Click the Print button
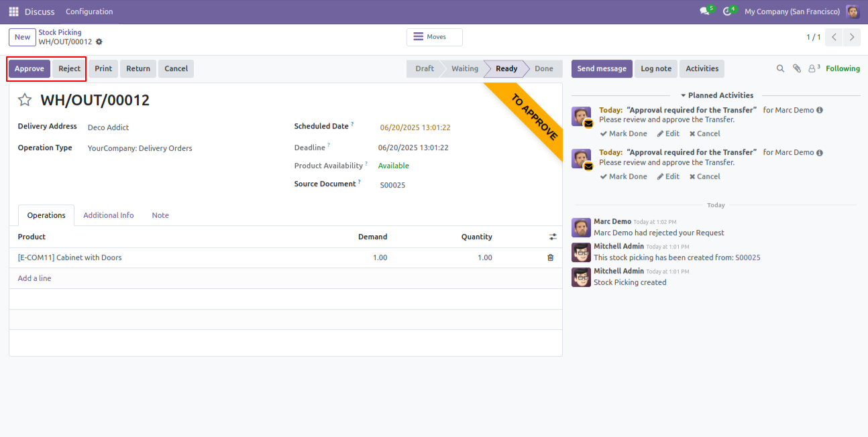 (103, 68)
